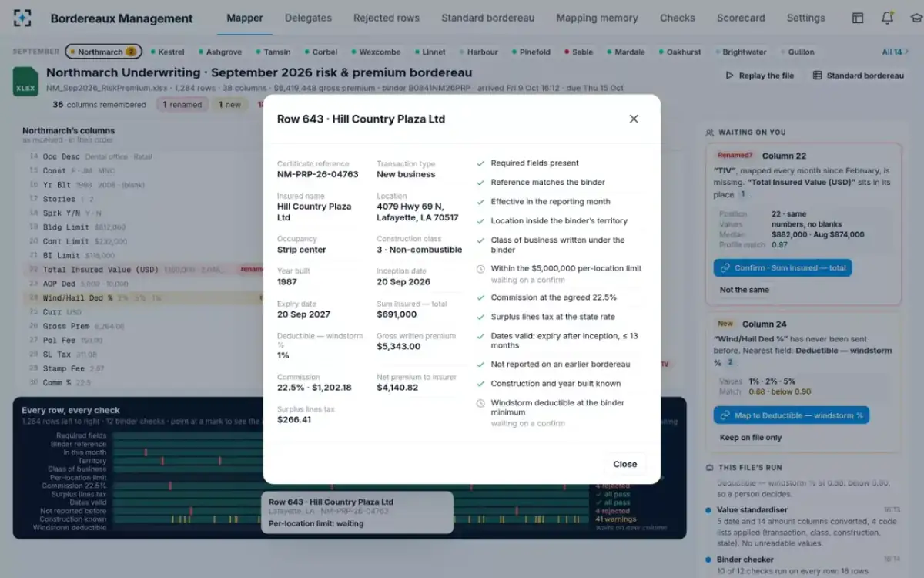Click the Strip center occupancy value
This screenshot has width=924, height=578.
(x=302, y=250)
